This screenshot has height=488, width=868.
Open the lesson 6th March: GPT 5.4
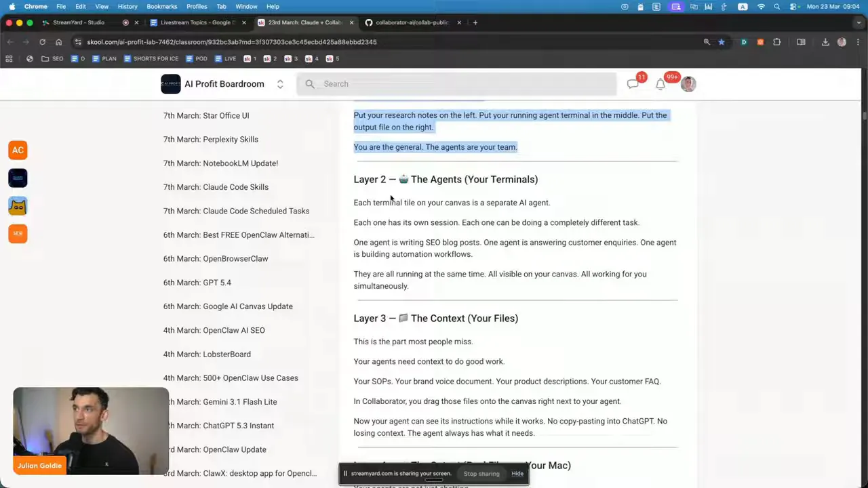click(197, 283)
